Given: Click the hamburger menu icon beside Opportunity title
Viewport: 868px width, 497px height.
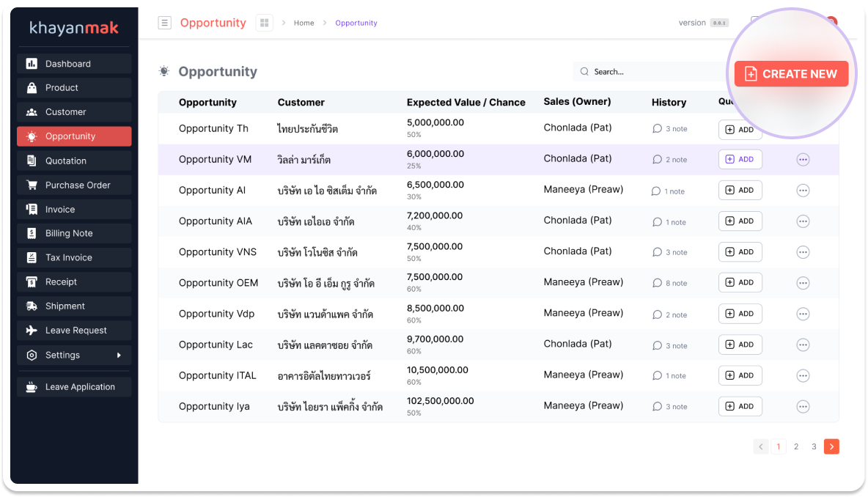Looking at the screenshot, I should [x=165, y=23].
